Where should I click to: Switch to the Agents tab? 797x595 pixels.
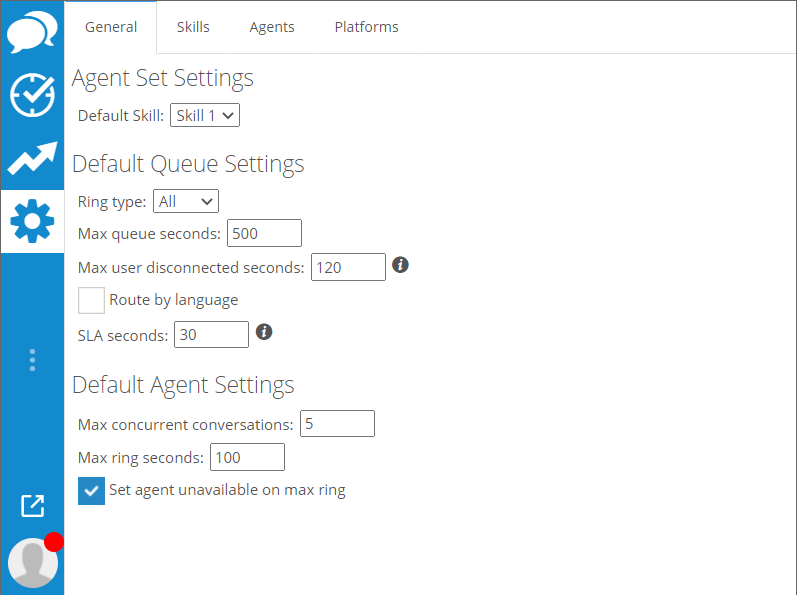(x=272, y=27)
